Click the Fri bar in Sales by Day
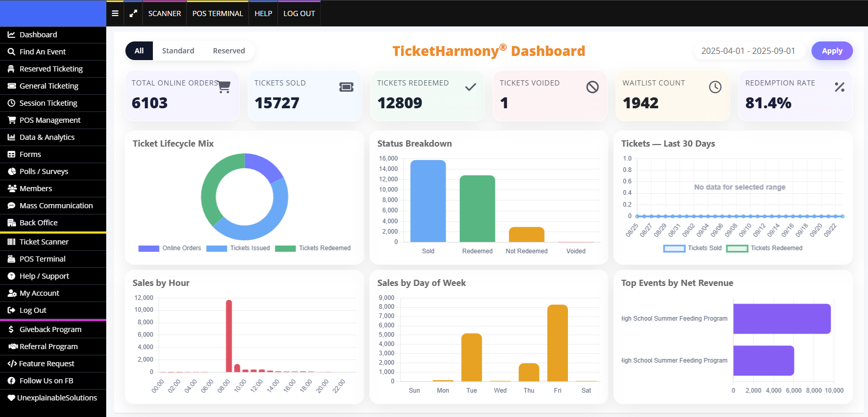 [x=557, y=343]
